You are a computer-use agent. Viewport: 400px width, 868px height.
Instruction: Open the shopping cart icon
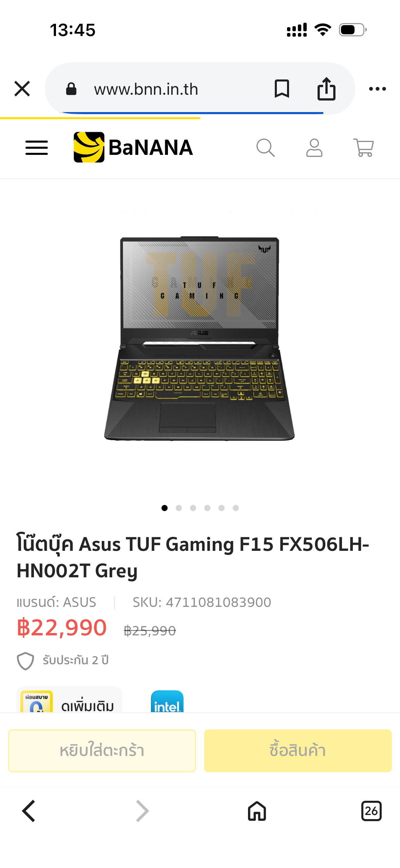click(363, 148)
